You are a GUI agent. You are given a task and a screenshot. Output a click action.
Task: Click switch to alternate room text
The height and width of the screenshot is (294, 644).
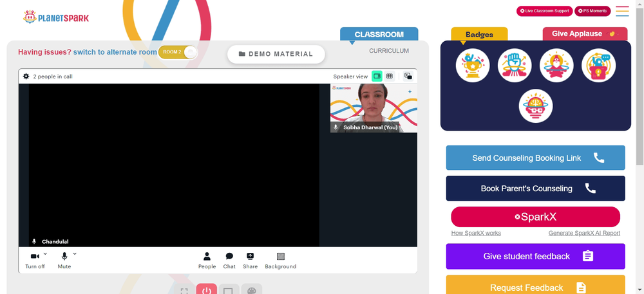pyautogui.click(x=115, y=52)
